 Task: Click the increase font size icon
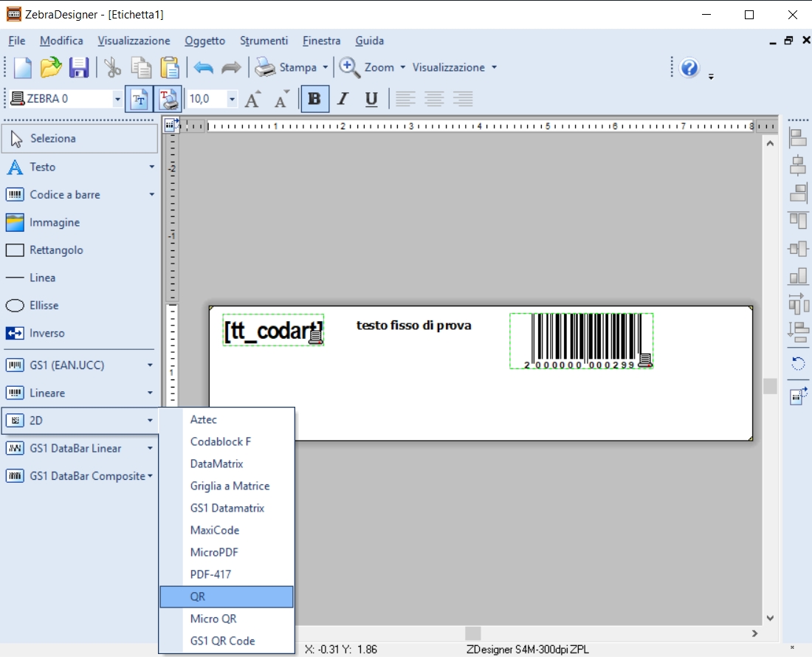coord(252,99)
